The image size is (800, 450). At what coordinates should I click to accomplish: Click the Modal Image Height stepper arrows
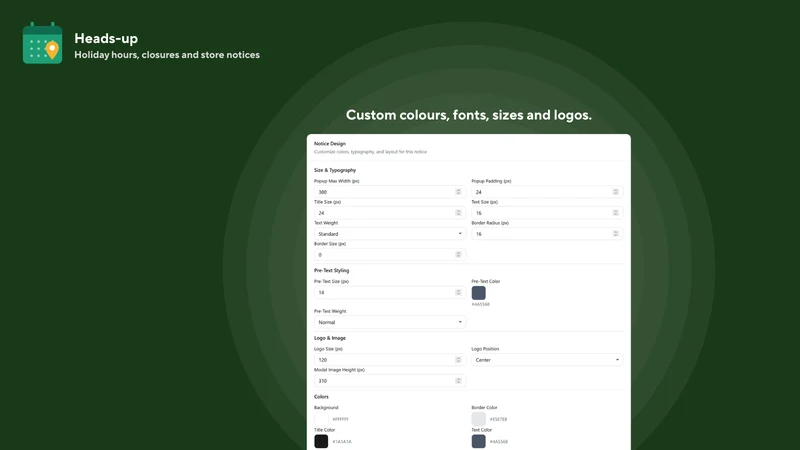pos(458,381)
